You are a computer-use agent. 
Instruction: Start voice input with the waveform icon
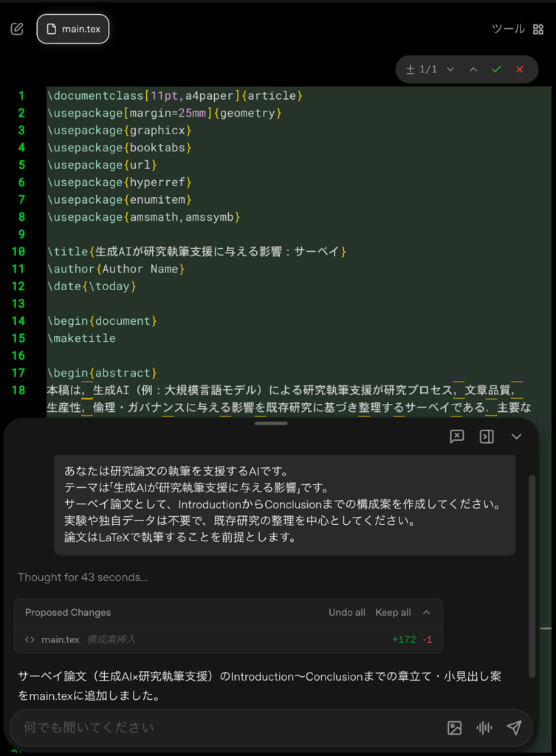tap(484, 728)
